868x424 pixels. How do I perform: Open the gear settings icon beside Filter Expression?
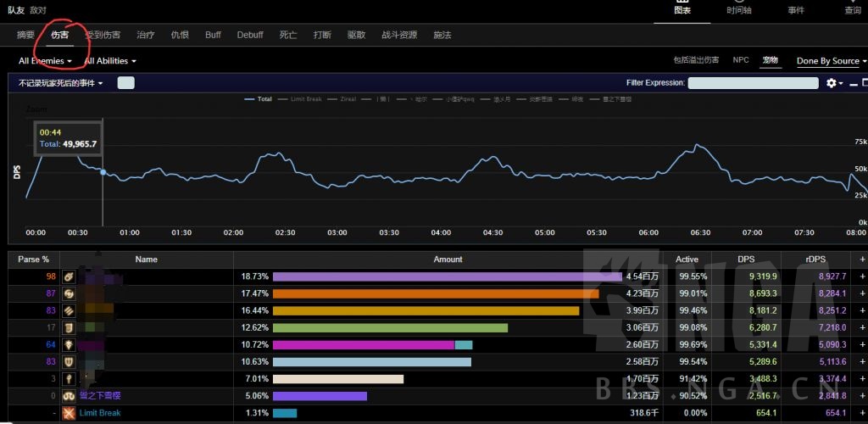click(x=832, y=83)
